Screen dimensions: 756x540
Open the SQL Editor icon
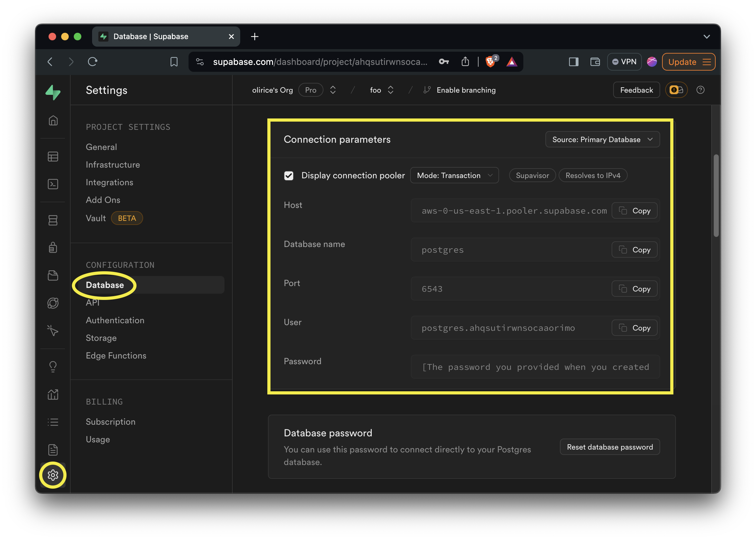[x=53, y=184]
